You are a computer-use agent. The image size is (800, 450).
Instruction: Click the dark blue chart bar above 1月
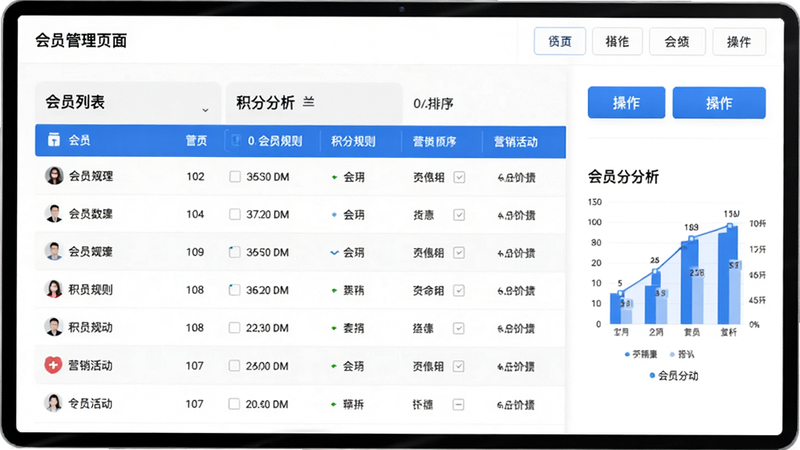click(615, 308)
